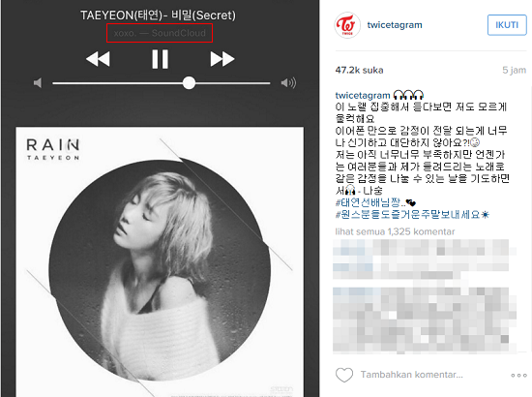Open the #원스분들도즐거운주말보내세요 hashtag
This screenshot has width=532, height=397.
tap(407, 215)
